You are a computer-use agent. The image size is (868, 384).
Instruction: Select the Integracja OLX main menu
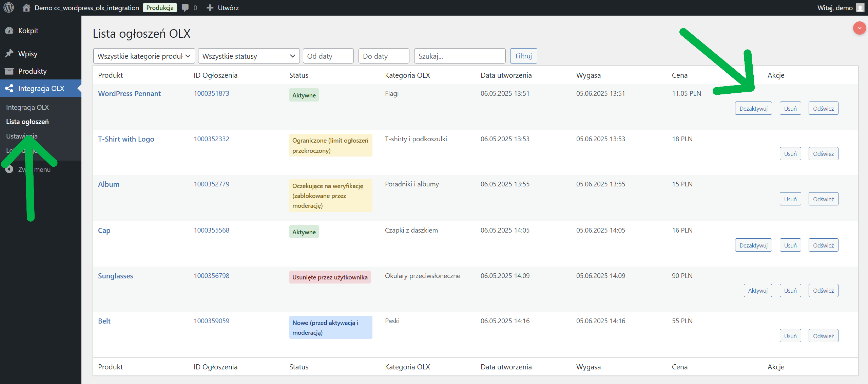click(x=41, y=88)
